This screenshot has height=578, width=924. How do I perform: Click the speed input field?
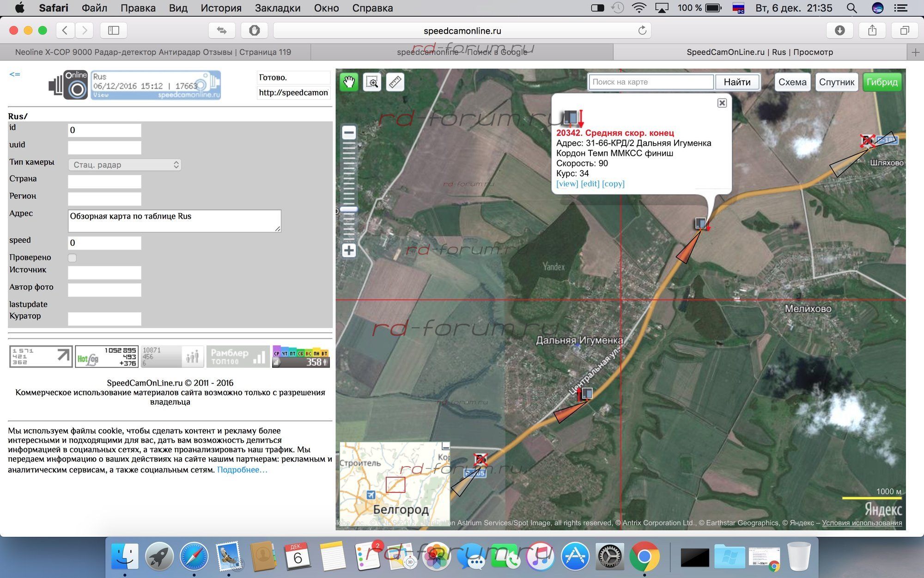(104, 243)
